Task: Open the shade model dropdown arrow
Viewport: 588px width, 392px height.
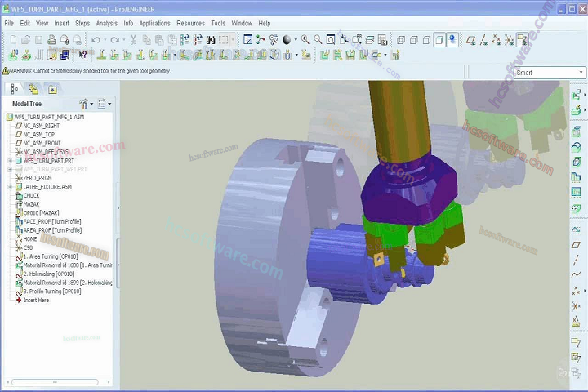Action: [296, 40]
